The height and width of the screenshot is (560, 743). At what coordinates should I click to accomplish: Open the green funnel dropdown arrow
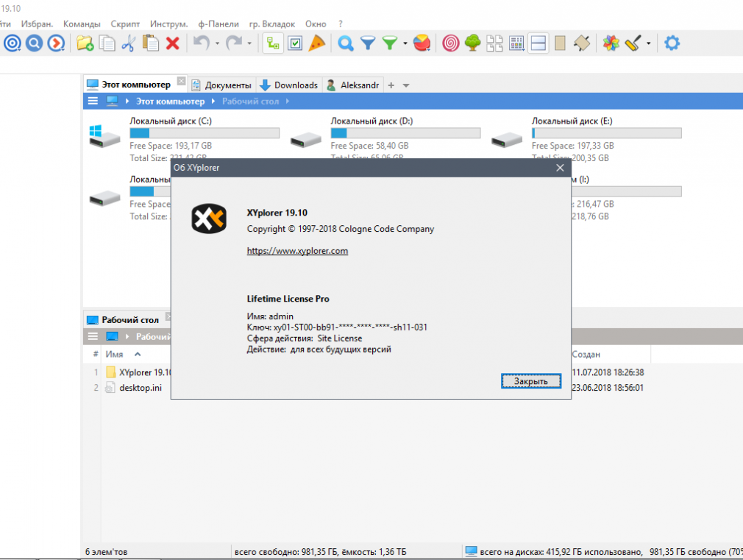click(x=405, y=43)
